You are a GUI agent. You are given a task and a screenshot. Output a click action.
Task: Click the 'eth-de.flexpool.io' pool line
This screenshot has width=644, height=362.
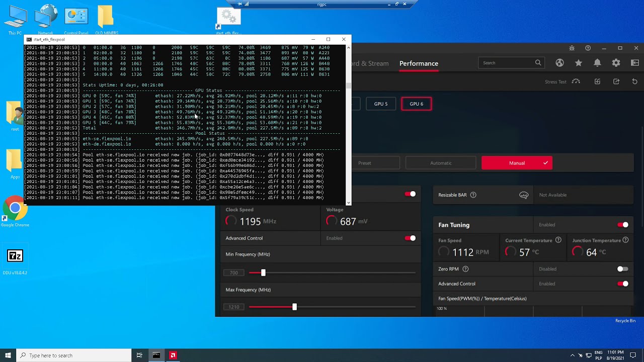pos(107,144)
